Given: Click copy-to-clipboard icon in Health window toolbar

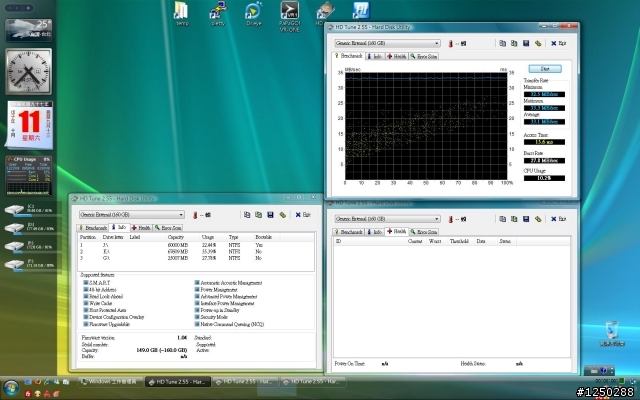Looking at the screenshot, I should [502, 219].
